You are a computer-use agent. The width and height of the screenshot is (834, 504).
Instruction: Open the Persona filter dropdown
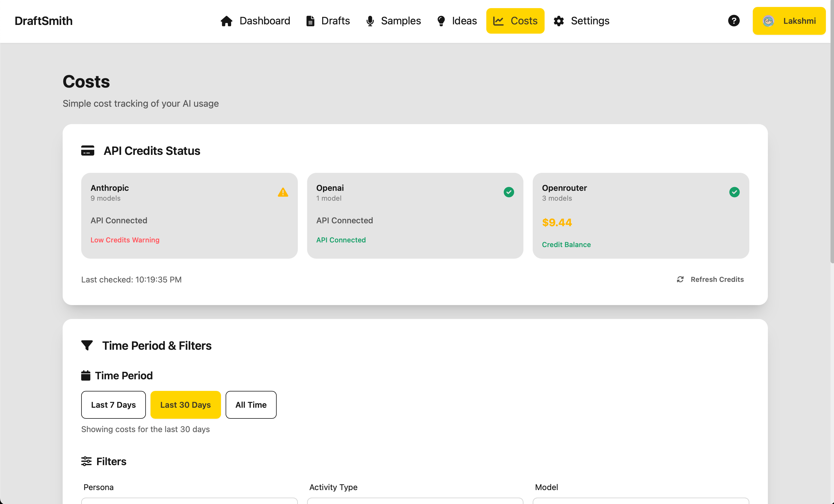pyautogui.click(x=189, y=501)
